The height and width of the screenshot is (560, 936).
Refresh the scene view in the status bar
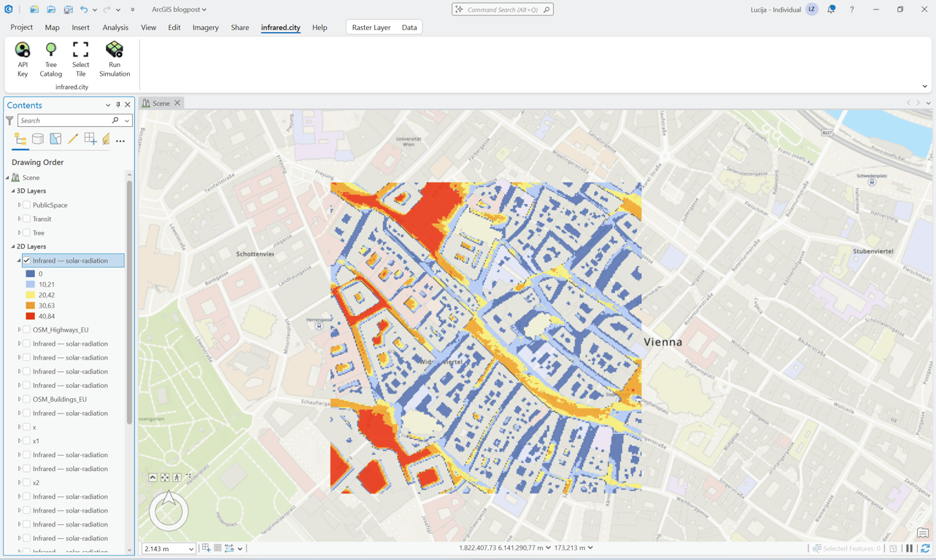click(x=925, y=548)
